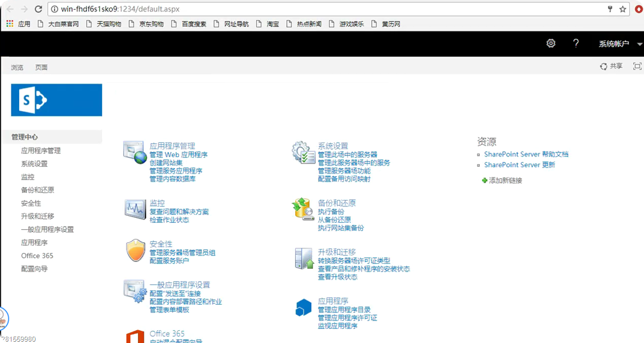The image size is (644, 343).
Task: Switch to the 页面 ribbon tab
Action: pyautogui.click(x=42, y=67)
